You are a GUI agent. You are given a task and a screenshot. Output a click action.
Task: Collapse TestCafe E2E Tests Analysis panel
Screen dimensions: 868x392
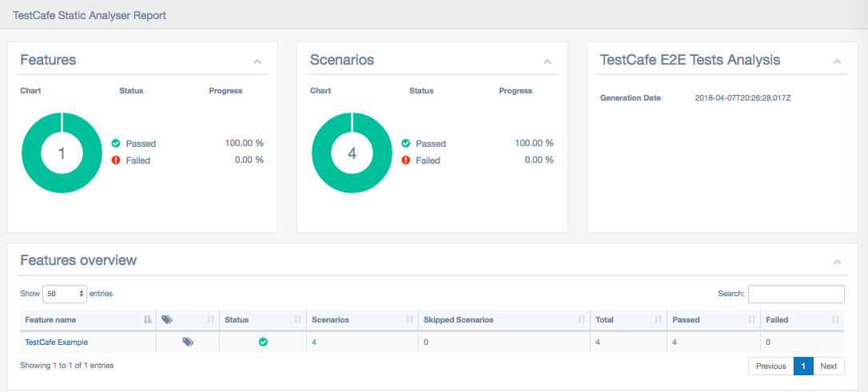[x=837, y=61]
